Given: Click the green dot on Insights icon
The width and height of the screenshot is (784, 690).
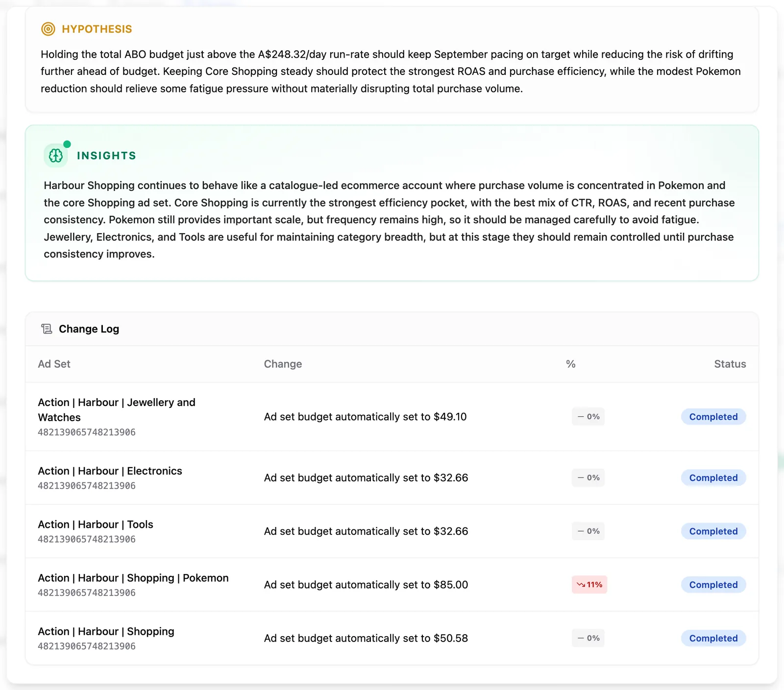Looking at the screenshot, I should [x=67, y=144].
